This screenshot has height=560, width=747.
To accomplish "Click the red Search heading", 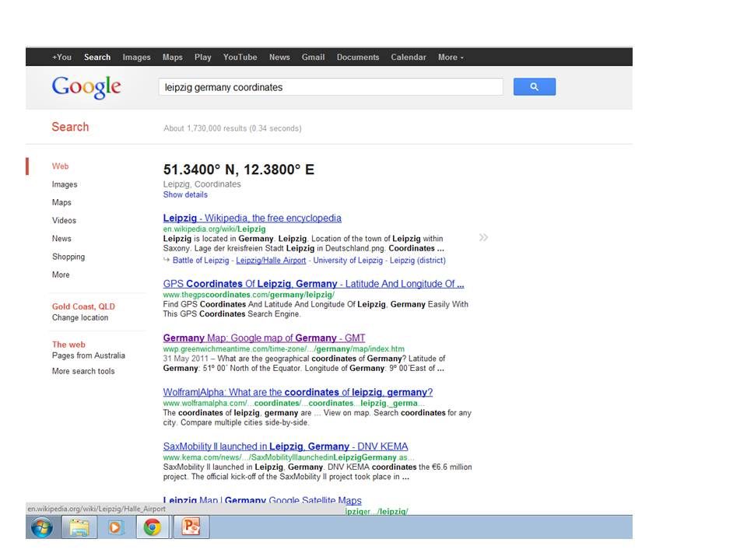I will pyautogui.click(x=70, y=127).
